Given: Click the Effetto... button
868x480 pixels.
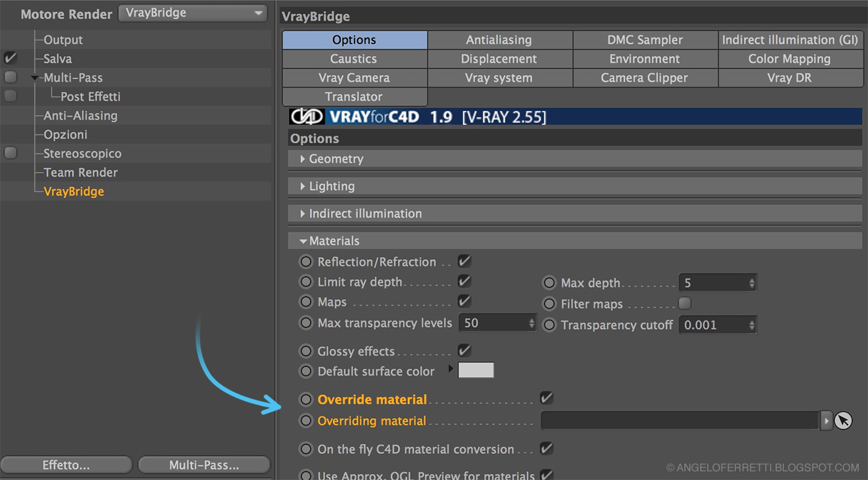Looking at the screenshot, I should pos(66,465).
